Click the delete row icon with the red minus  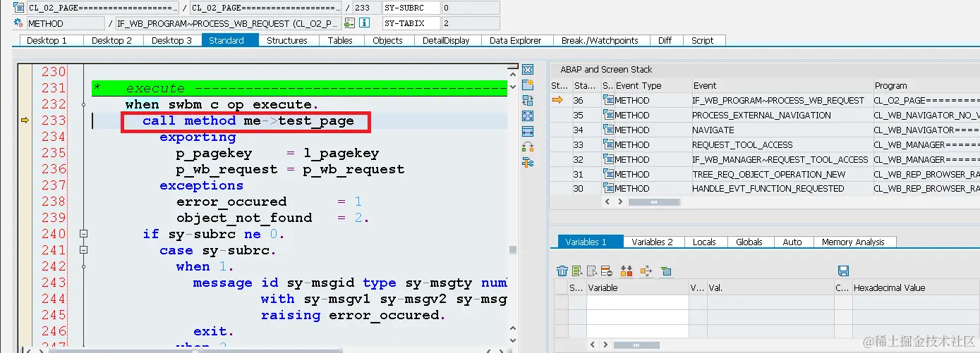[606, 271]
